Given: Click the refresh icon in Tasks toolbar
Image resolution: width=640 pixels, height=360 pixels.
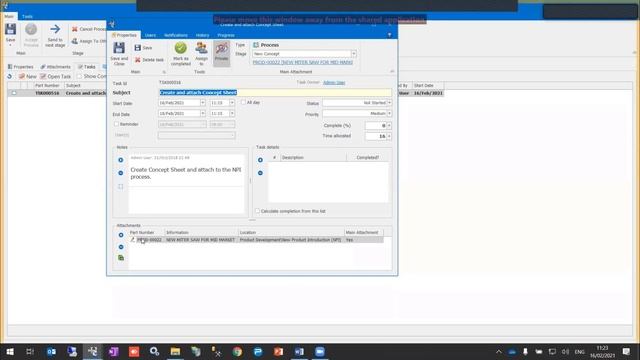Looking at the screenshot, I should [x=9, y=76].
